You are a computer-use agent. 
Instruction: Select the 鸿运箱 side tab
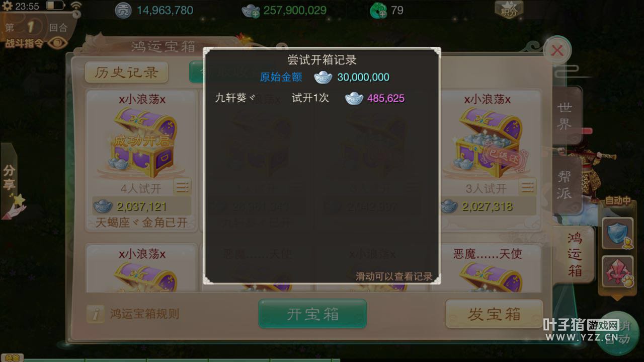[574, 255]
